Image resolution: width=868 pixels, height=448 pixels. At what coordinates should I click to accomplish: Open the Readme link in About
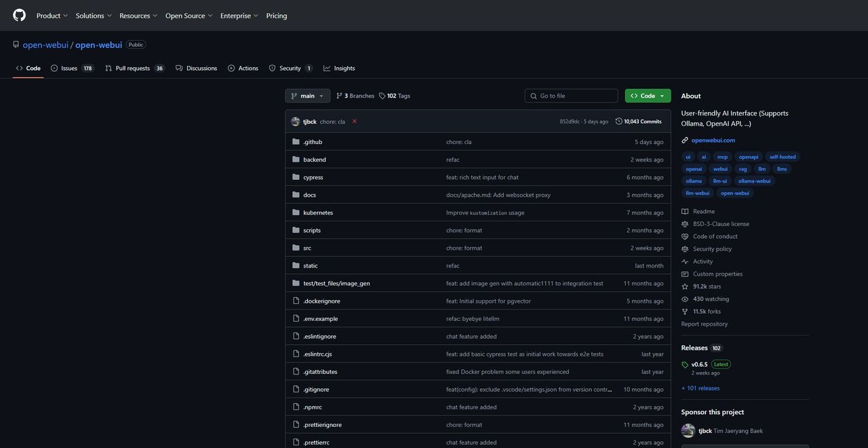(x=703, y=211)
